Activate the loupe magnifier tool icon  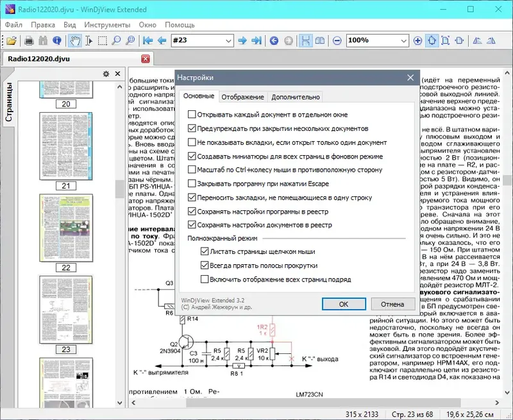tap(130, 40)
